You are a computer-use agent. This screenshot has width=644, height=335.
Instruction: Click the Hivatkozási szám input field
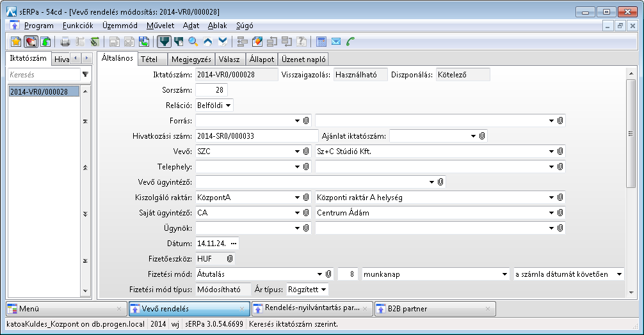[x=256, y=136]
